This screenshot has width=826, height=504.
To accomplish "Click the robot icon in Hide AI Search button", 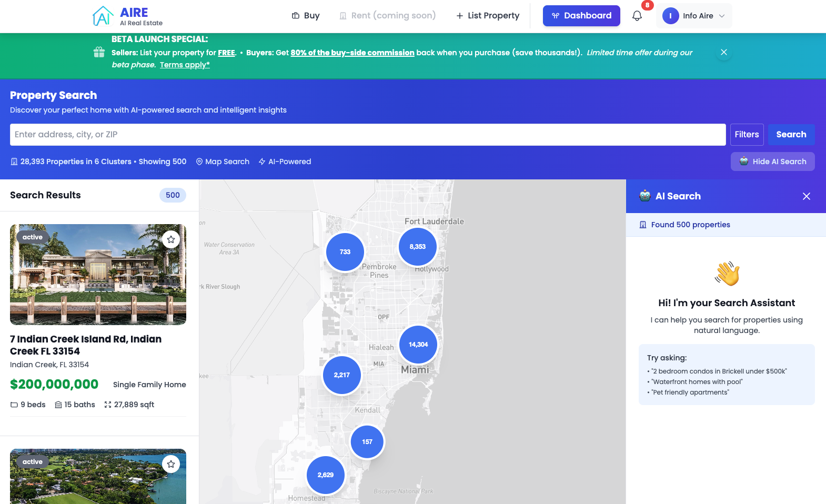I will (744, 161).
